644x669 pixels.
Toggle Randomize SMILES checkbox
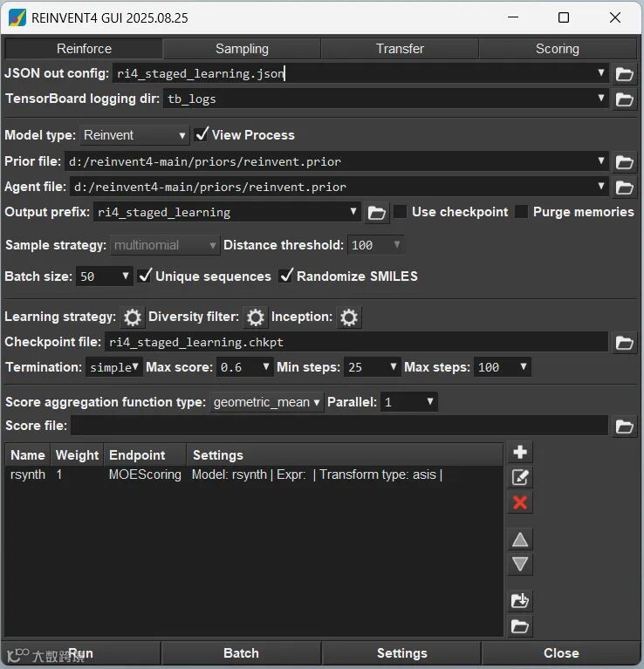click(x=286, y=276)
